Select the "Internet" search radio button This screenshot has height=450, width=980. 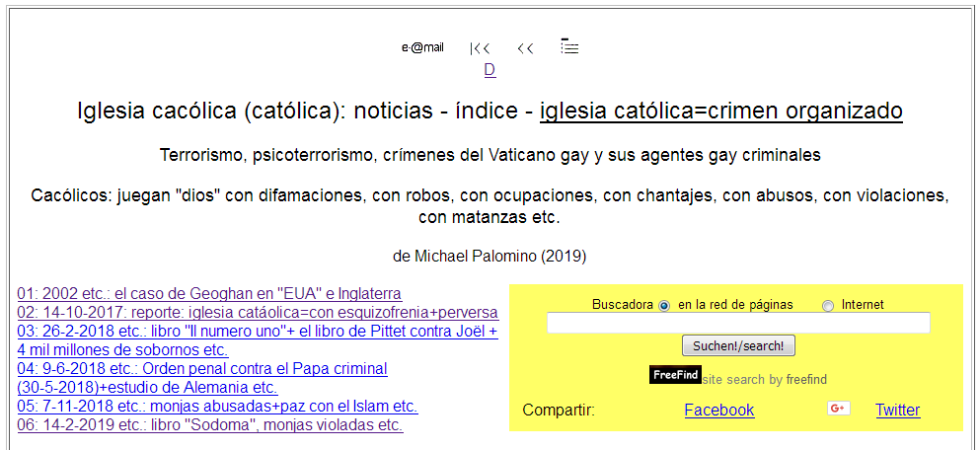click(x=828, y=306)
